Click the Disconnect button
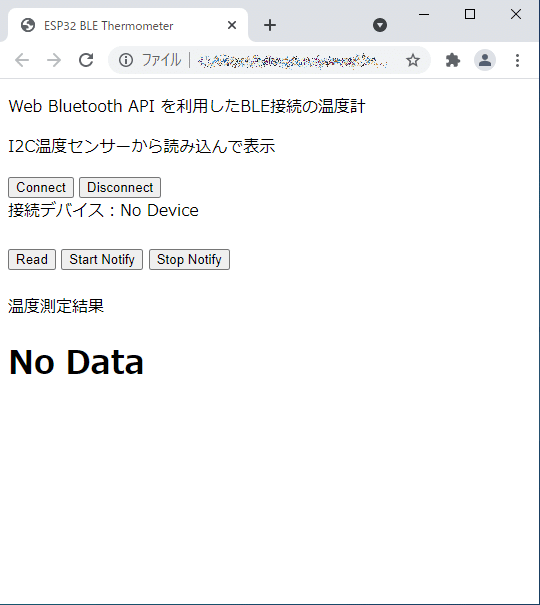The height and width of the screenshot is (605, 540). click(120, 188)
